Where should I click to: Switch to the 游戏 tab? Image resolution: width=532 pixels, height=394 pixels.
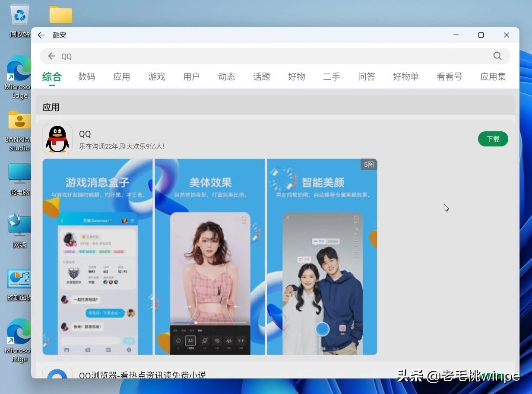pyautogui.click(x=157, y=77)
